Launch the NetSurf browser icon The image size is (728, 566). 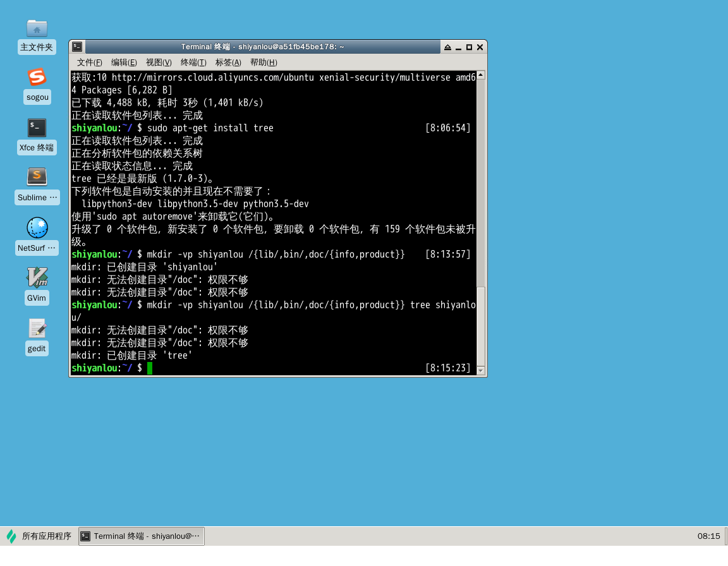coord(37,227)
